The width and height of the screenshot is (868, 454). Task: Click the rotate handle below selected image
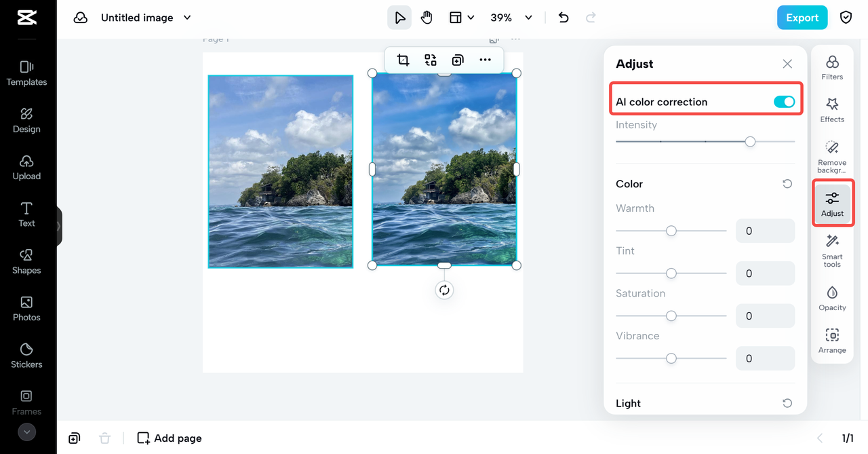pyautogui.click(x=444, y=290)
